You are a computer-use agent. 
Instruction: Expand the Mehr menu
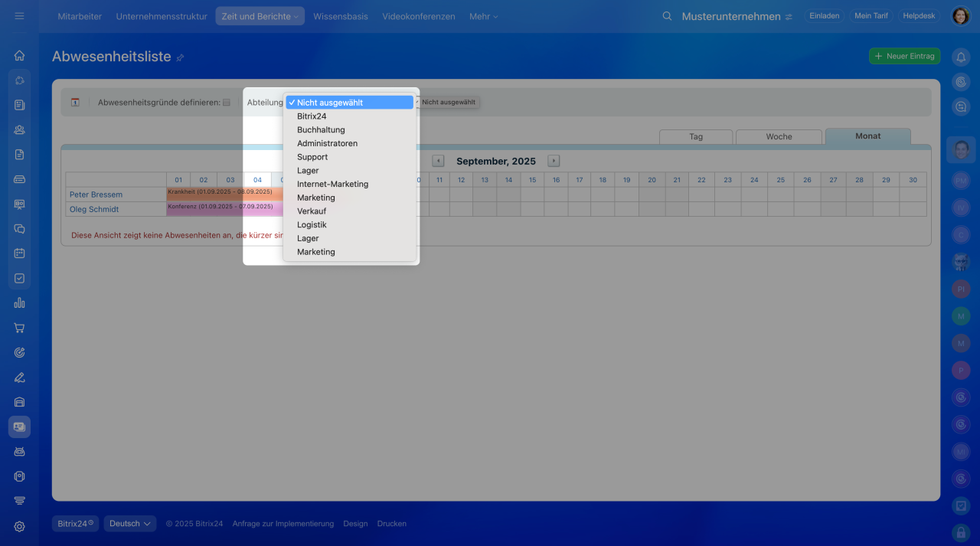483,16
